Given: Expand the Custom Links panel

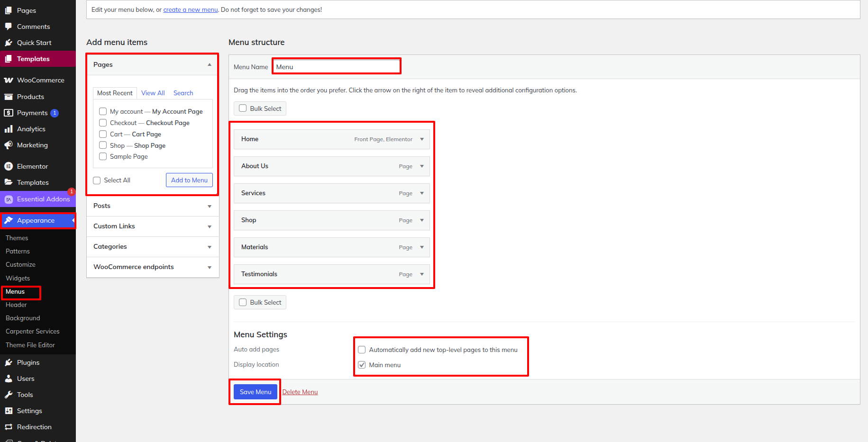Looking at the screenshot, I should click(209, 226).
